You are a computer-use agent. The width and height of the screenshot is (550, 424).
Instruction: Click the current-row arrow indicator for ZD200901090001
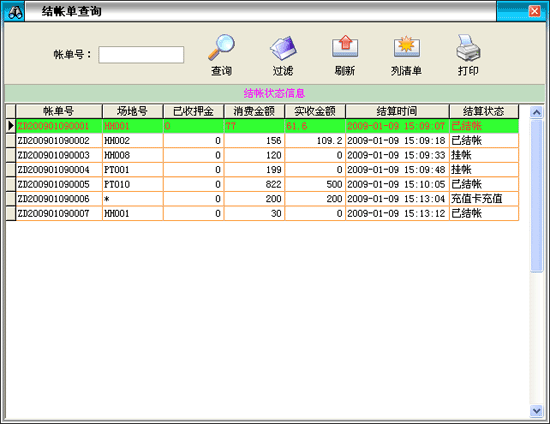(x=11, y=126)
